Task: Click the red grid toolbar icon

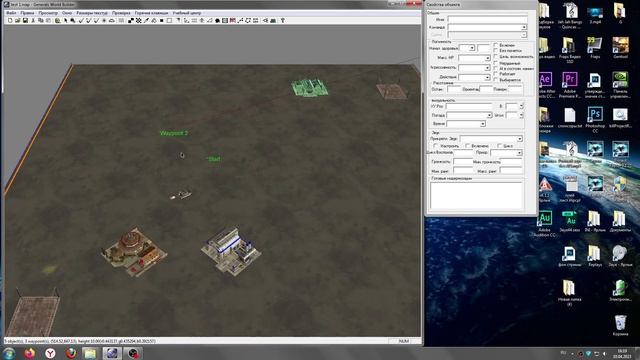Action: pos(233,20)
